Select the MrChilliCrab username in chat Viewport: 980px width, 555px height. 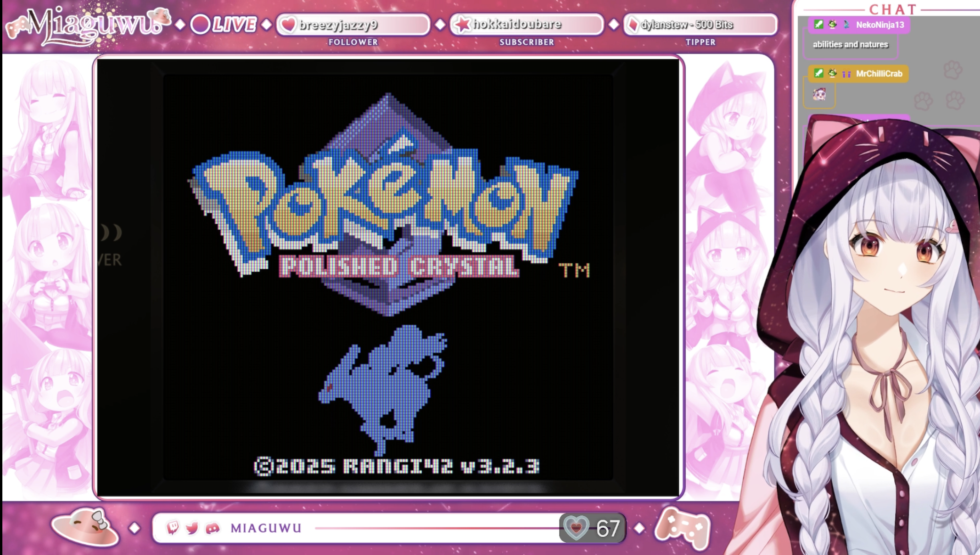click(x=879, y=74)
